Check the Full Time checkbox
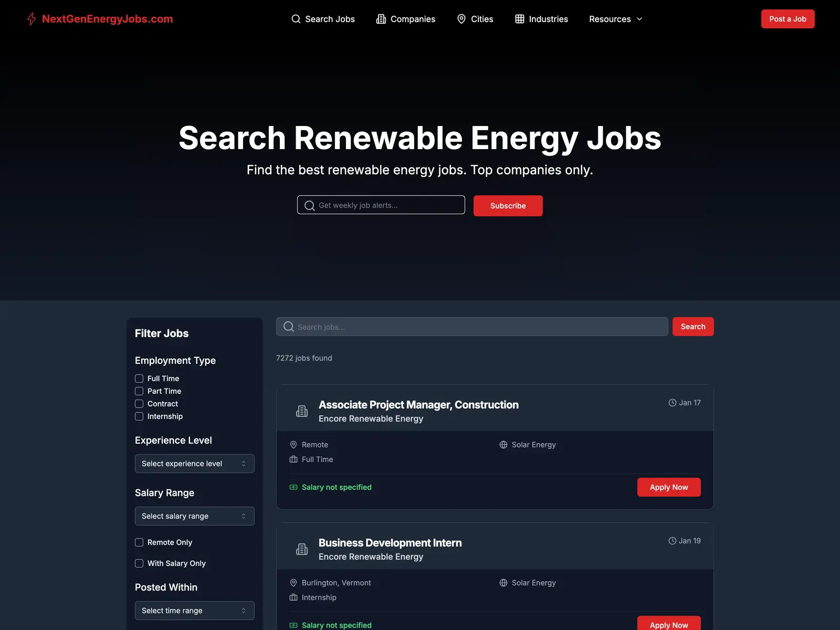840x630 pixels. tap(139, 379)
